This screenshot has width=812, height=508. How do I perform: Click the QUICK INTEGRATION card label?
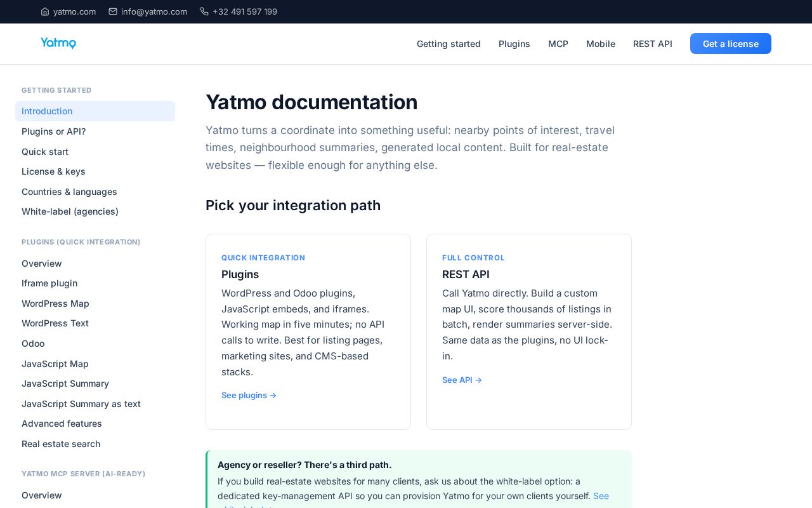click(263, 258)
